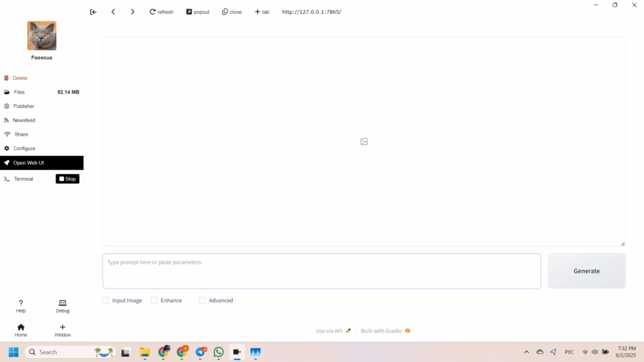Click the URL http://127.0.0.1:7865/ field

(x=311, y=12)
